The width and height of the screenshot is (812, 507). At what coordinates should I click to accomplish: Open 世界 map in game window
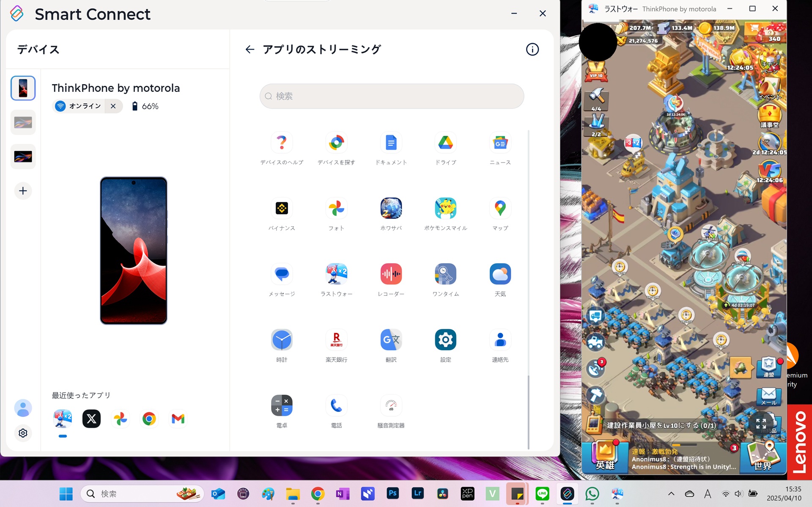(763, 456)
